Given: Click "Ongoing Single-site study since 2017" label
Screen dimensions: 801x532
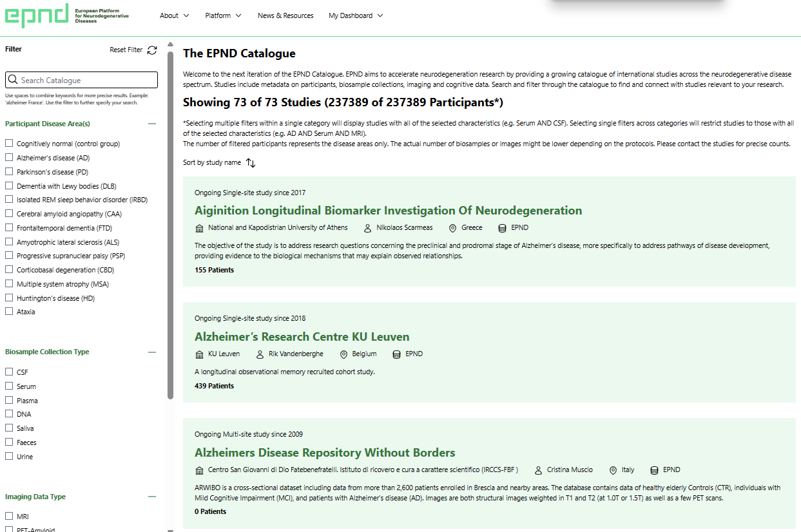Looking at the screenshot, I should 250,193.
